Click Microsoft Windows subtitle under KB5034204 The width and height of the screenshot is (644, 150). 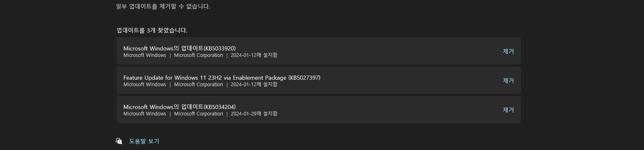pyautogui.click(x=145, y=114)
